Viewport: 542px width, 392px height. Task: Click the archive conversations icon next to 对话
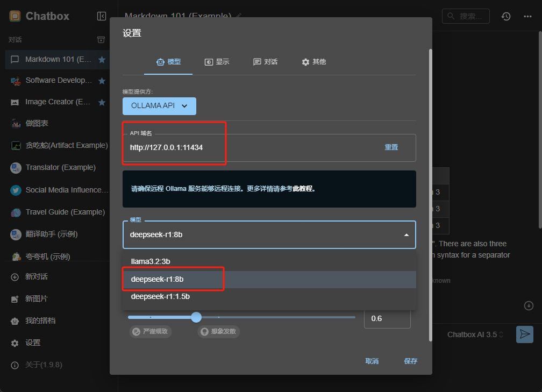coord(101,40)
